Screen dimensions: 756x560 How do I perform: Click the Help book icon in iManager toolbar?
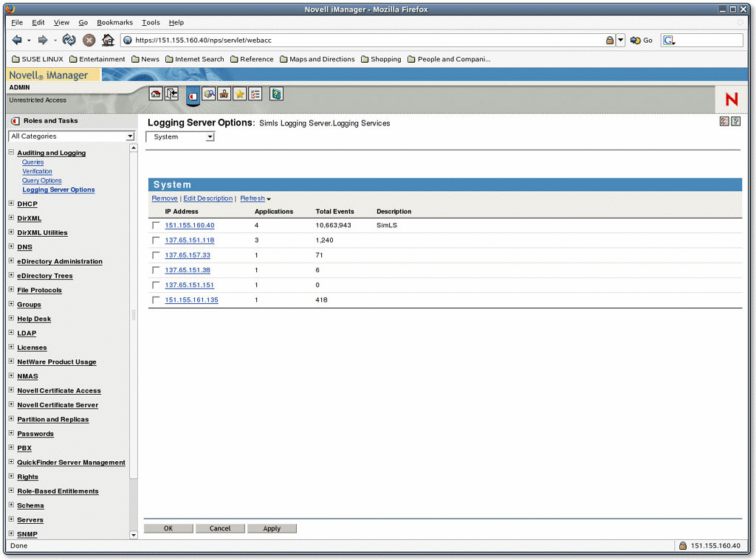[276, 94]
